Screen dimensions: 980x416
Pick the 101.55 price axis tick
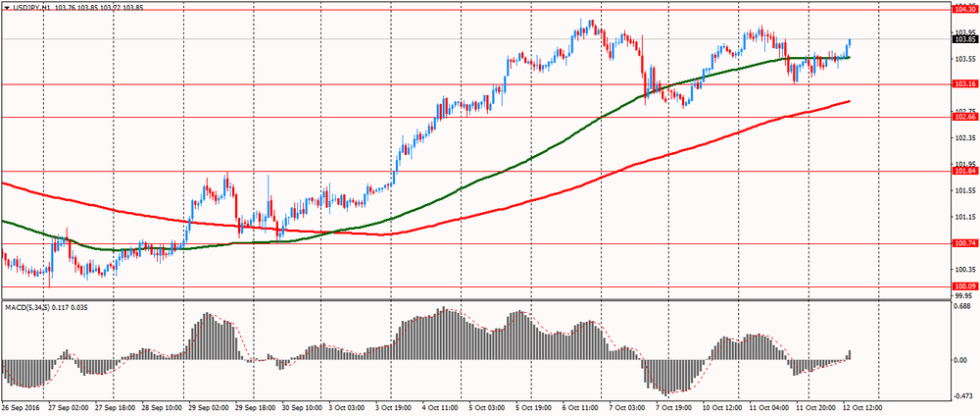966,190
